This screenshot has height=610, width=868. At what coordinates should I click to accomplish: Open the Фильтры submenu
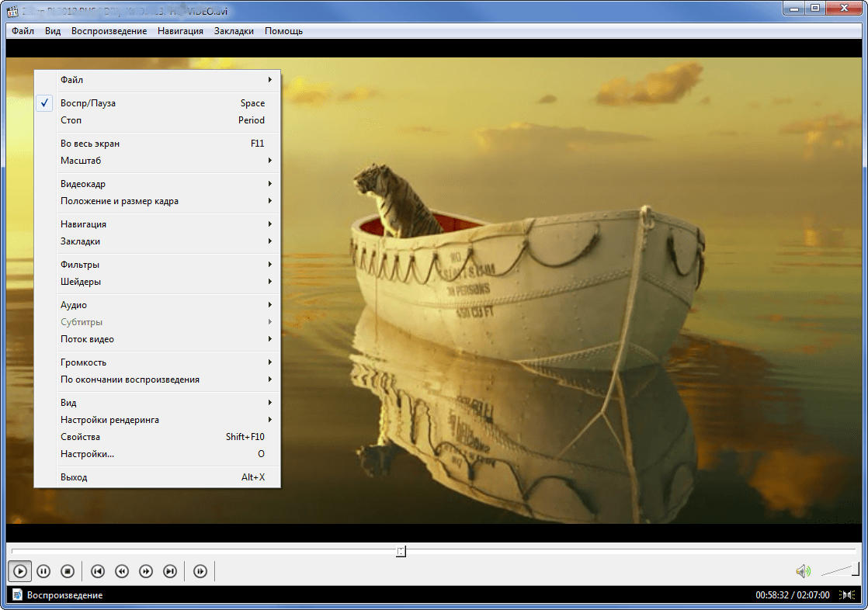click(158, 265)
